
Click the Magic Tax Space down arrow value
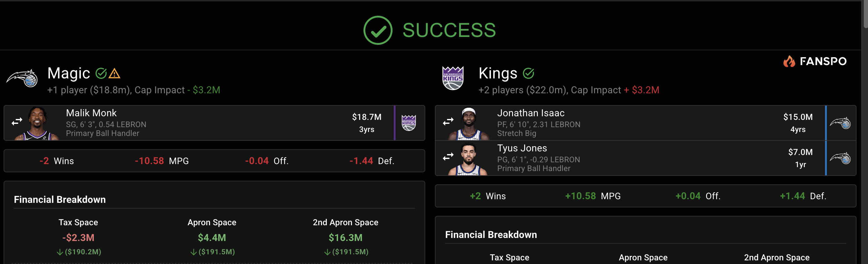click(79, 252)
